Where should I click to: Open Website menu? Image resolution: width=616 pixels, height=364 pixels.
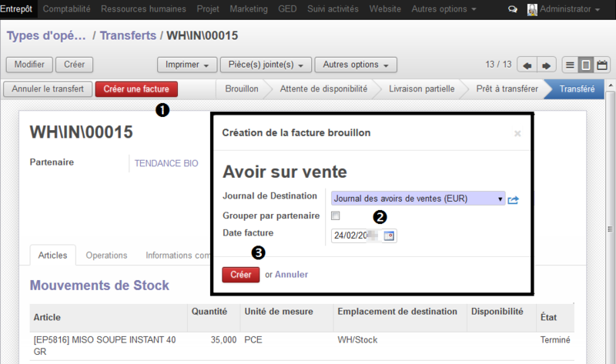pyautogui.click(x=385, y=9)
